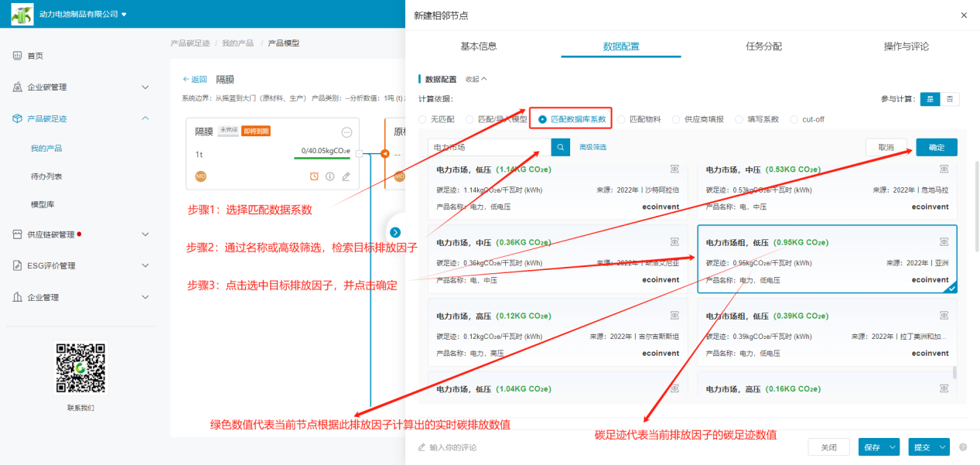This screenshot has width=980, height=465.
Task: Set 参与计算 to 否
Action: (950, 99)
